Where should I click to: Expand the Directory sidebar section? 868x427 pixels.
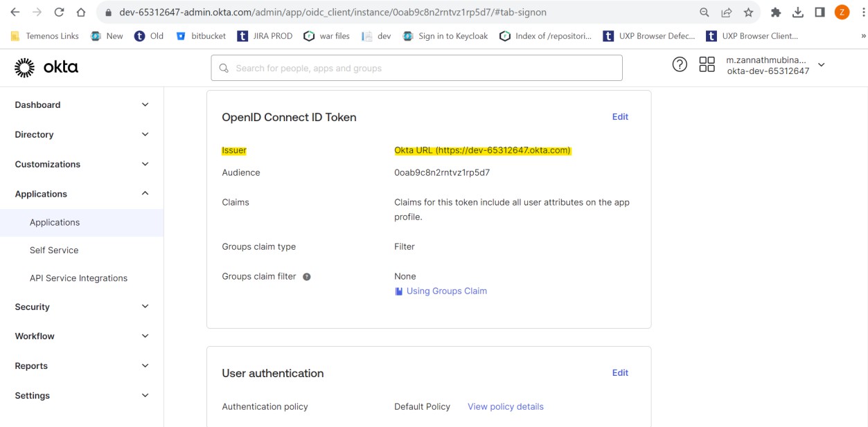145,134
